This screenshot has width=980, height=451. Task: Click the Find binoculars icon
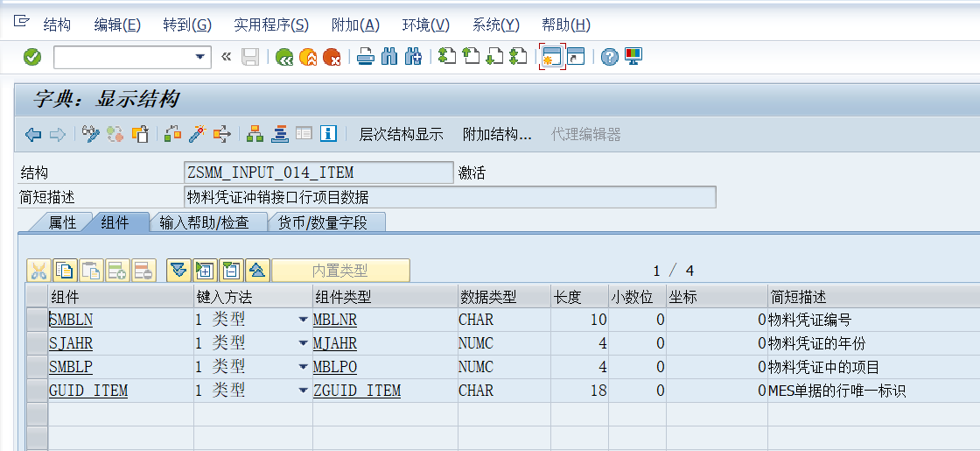tap(389, 57)
